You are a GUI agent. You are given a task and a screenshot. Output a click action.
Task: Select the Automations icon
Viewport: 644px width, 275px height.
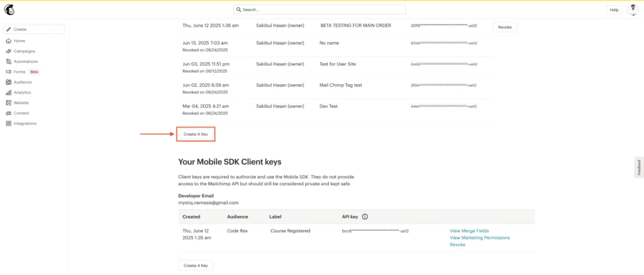pos(9,62)
